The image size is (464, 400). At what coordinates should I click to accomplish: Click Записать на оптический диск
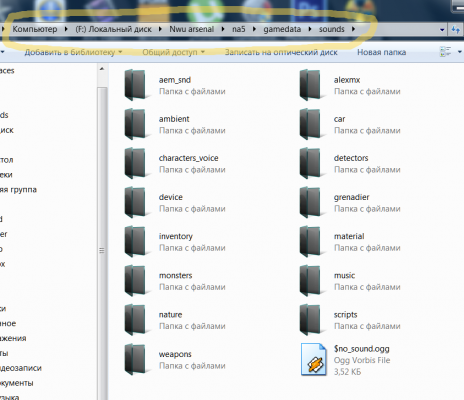pyautogui.click(x=281, y=52)
